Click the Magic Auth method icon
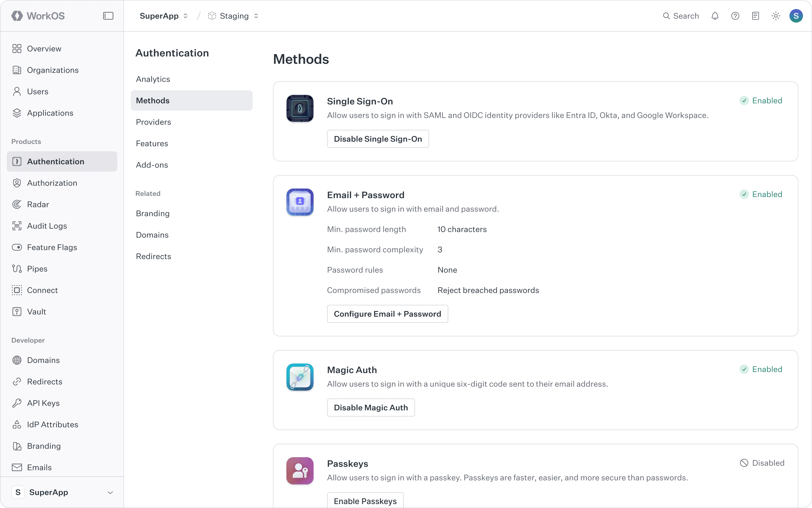The image size is (812, 508). tap(300, 377)
